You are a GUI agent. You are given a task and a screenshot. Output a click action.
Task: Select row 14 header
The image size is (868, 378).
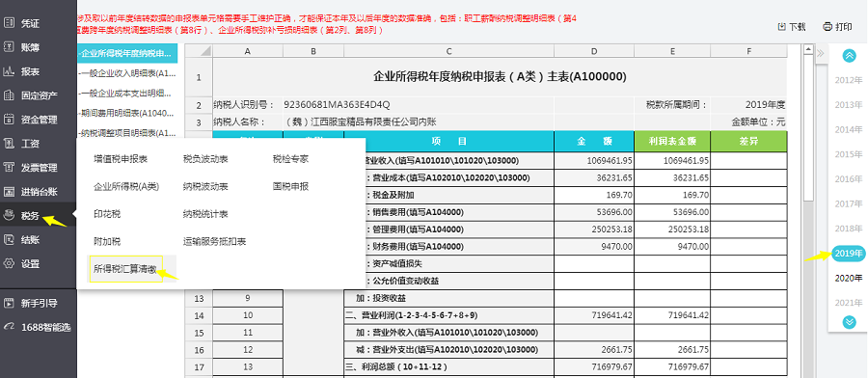pos(199,315)
